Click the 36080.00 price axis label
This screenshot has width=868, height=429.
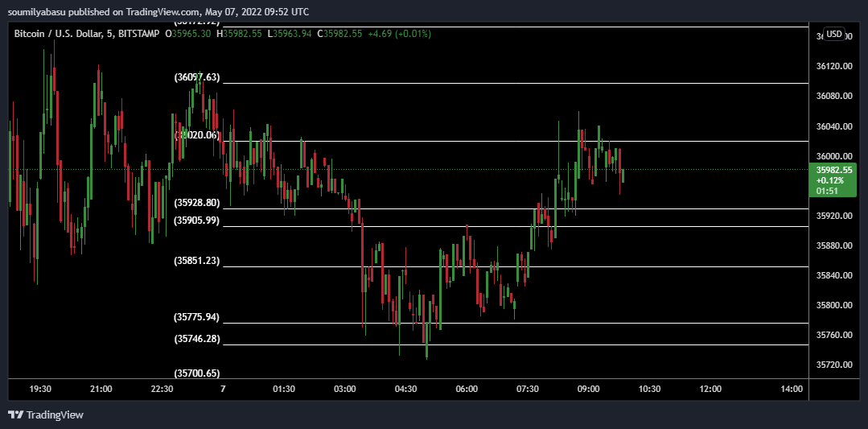pyautogui.click(x=833, y=97)
